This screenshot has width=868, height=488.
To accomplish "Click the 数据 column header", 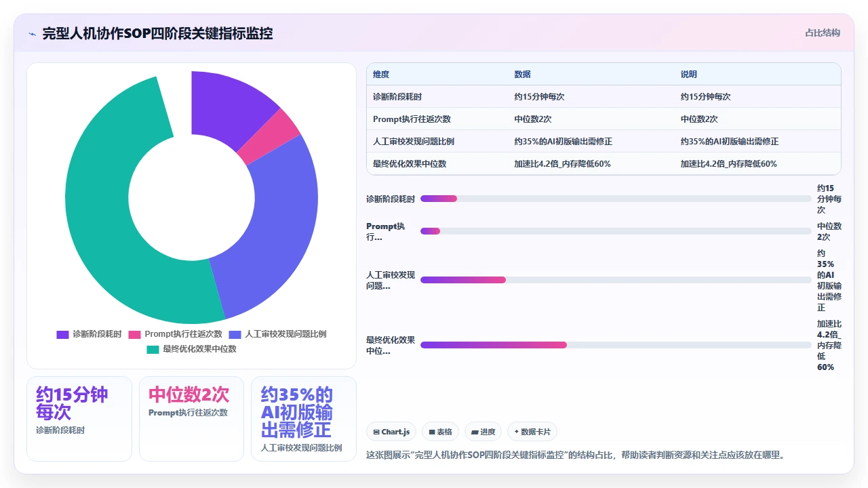I will 522,75.
